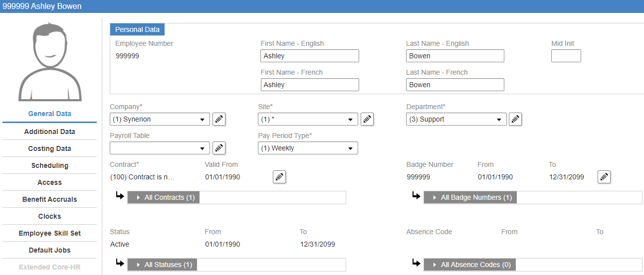The height and width of the screenshot is (275, 644).
Task: Click the Payroll Table edit pencil icon
Action: tap(219, 148)
